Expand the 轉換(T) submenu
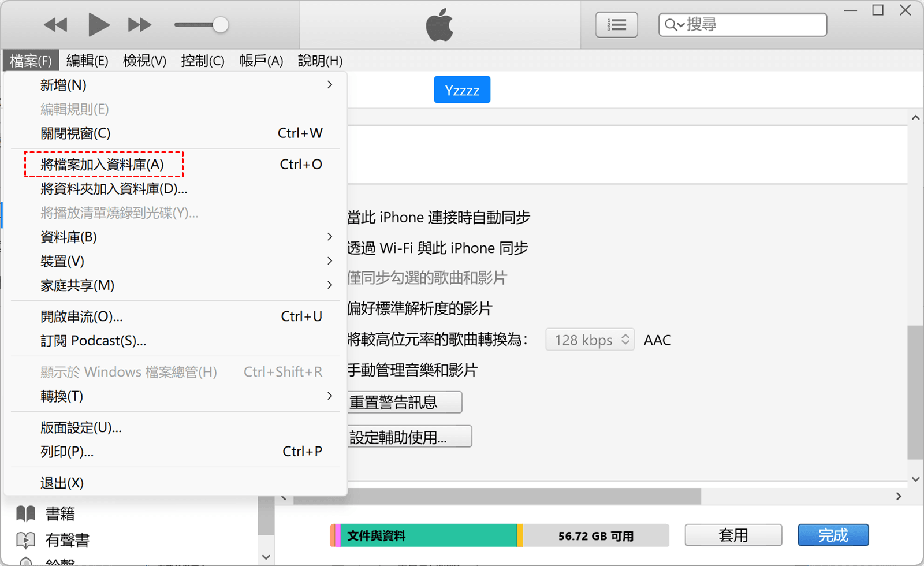 pos(175,396)
